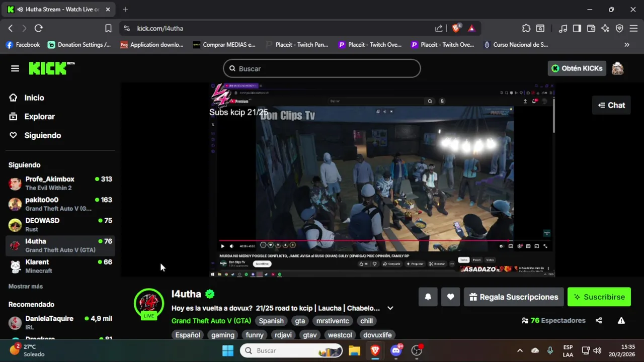Click the Suscribirse button
644x362 pixels.
point(599,297)
